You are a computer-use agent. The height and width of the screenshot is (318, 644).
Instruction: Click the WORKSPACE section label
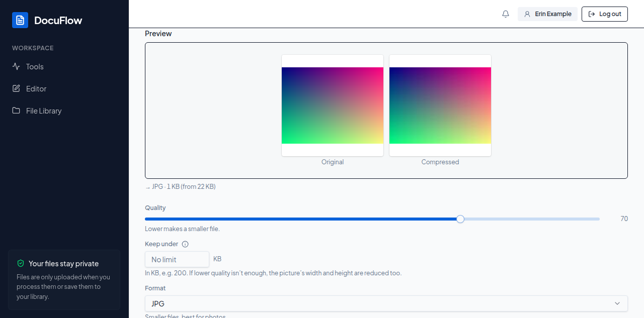33,48
